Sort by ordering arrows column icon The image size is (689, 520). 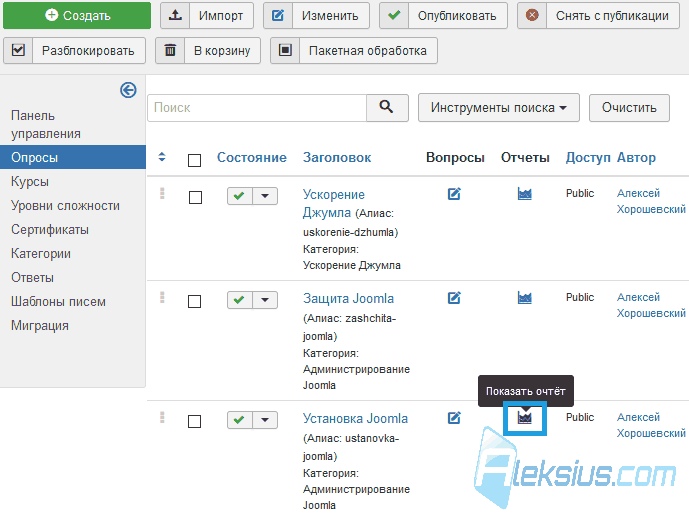click(x=162, y=157)
